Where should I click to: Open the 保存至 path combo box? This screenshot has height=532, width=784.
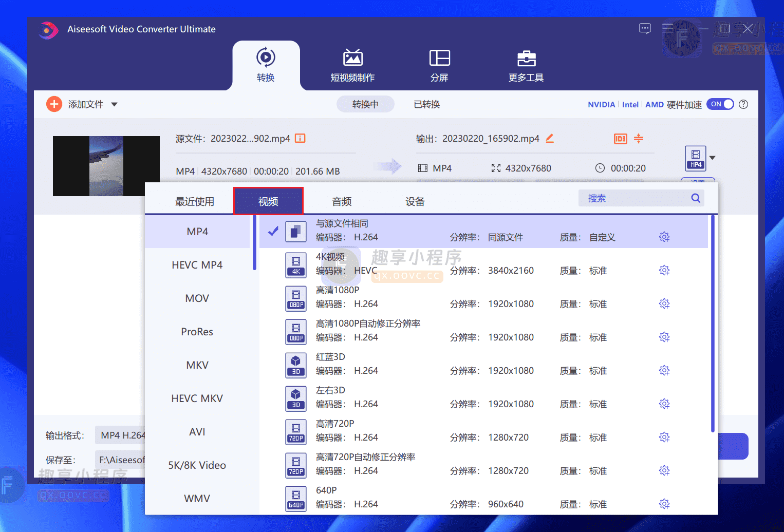click(x=120, y=460)
